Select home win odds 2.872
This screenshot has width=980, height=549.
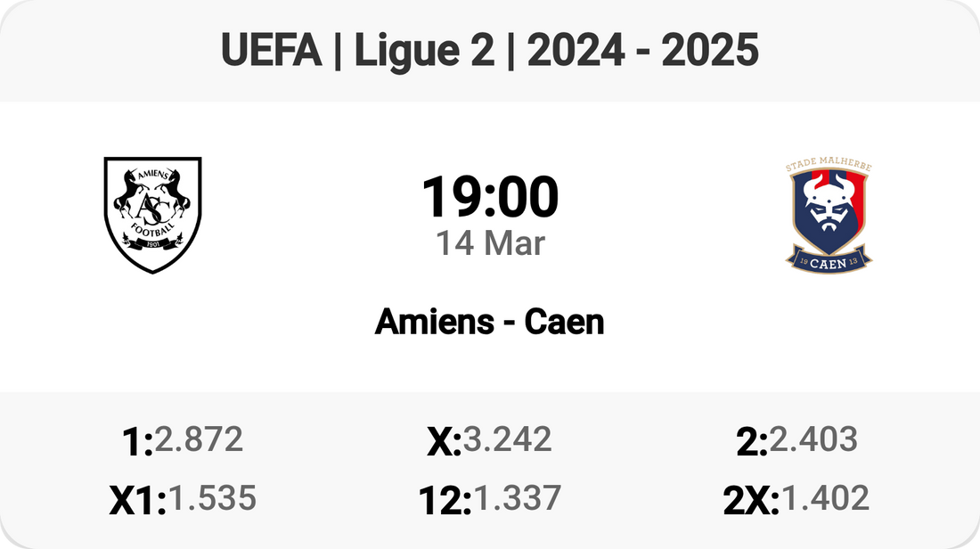tap(199, 439)
